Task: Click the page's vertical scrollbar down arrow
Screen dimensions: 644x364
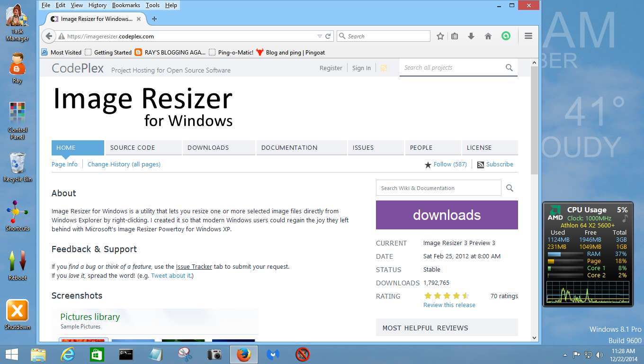Action: tap(535, 337)
